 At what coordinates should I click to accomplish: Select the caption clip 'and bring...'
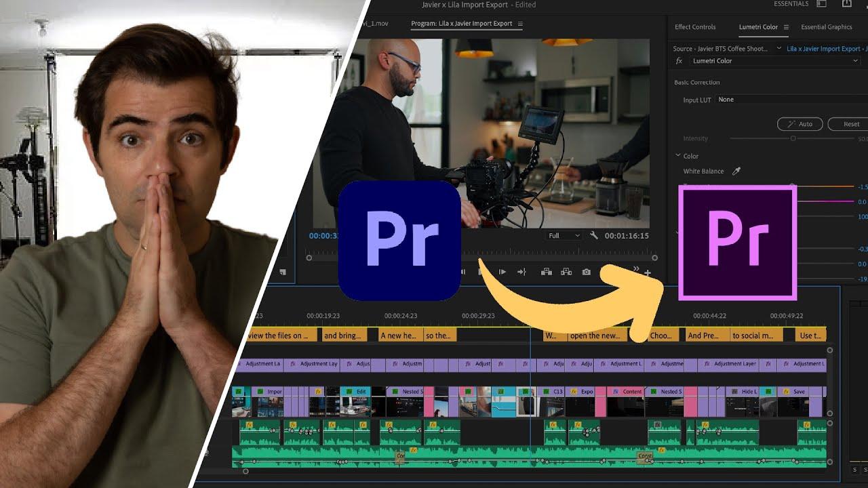click(344, 335)
